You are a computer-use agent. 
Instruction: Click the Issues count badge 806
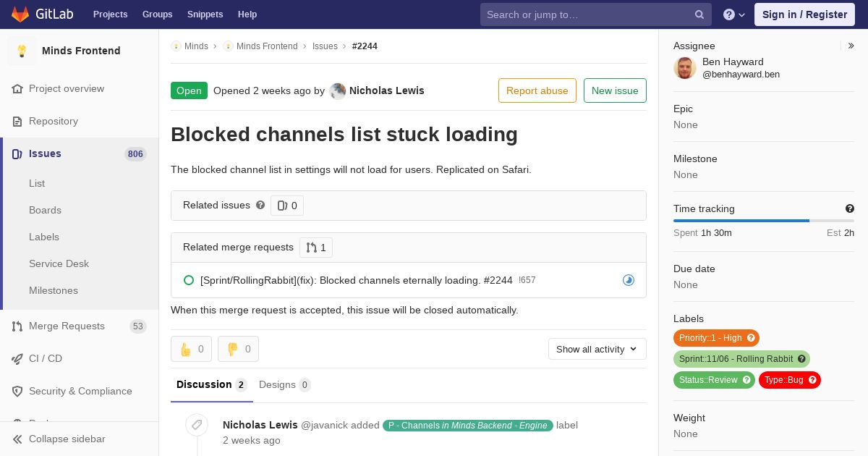135,153
